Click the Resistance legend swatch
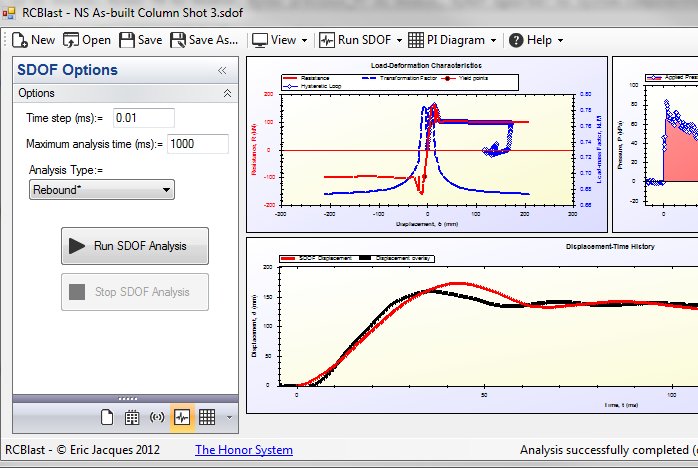 tap(290, 78)
